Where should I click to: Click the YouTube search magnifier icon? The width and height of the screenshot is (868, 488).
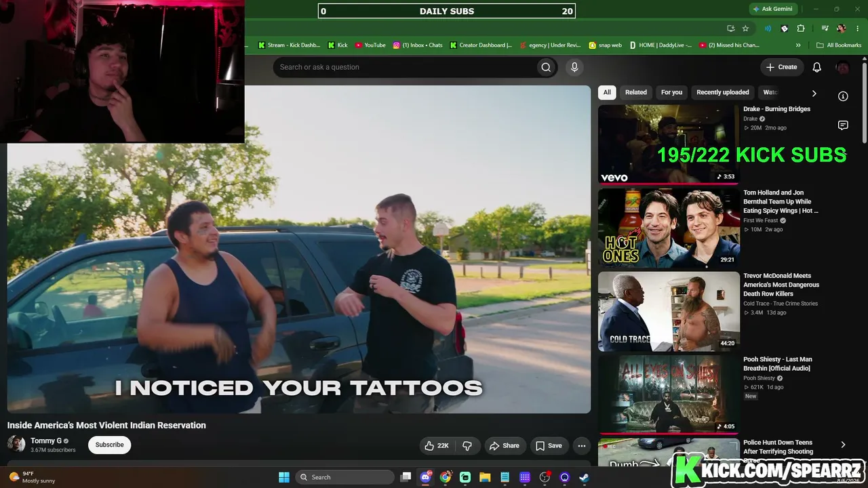pos(546,67)
